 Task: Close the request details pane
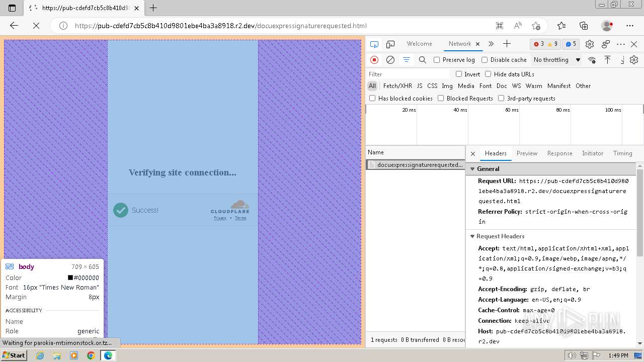coord(473,153)
